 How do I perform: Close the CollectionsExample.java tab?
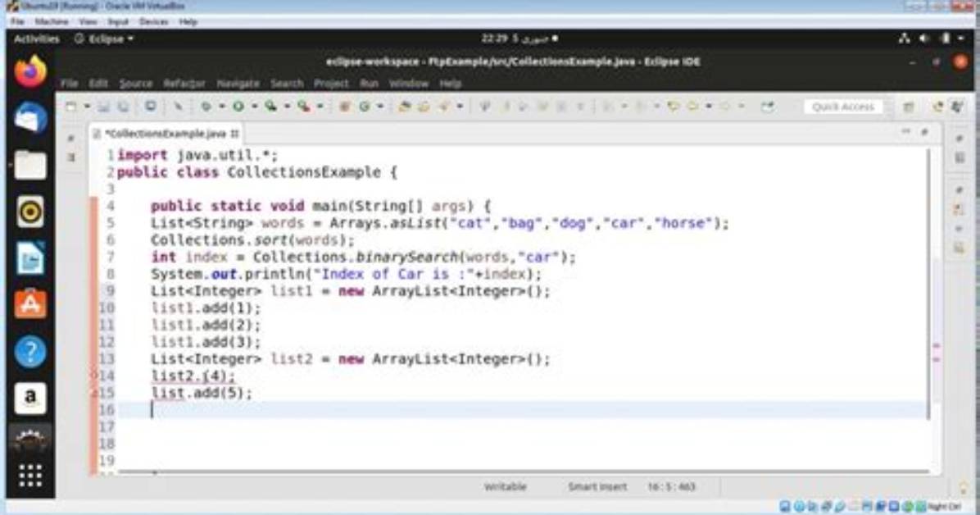point(234,134)
